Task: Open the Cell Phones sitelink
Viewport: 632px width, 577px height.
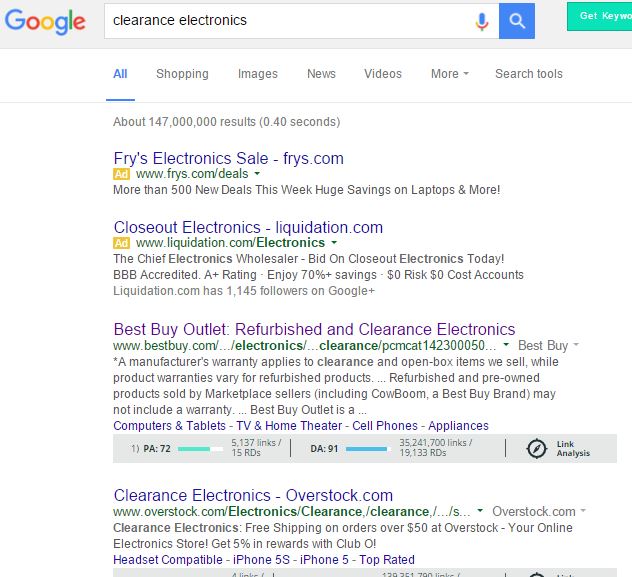Action: coord(385,426)
